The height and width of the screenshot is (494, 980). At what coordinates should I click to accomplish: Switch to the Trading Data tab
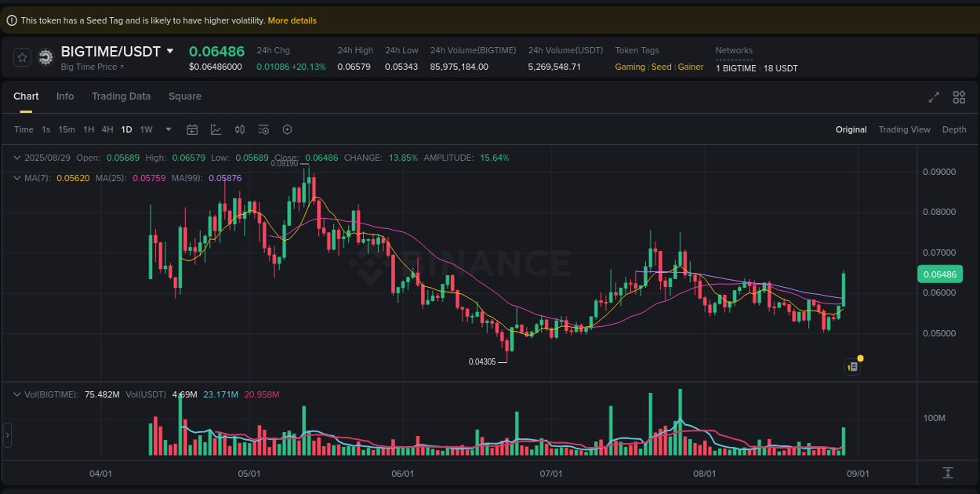tap(121, 96)
